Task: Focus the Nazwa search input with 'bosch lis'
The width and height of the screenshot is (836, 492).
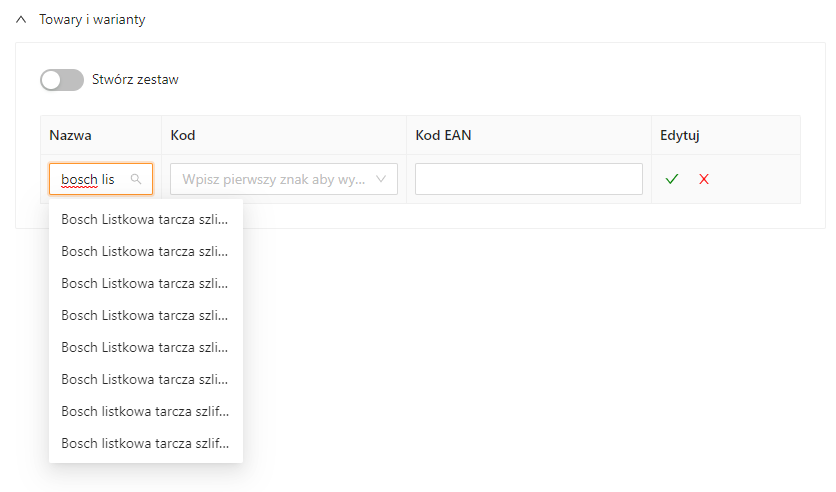Action: click(90, 179)
